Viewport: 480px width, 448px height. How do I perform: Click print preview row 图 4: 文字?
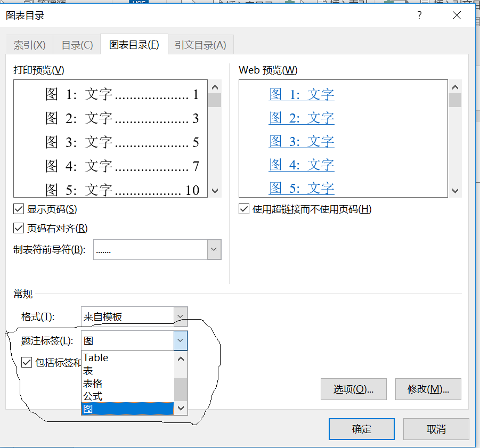point(122,166)
